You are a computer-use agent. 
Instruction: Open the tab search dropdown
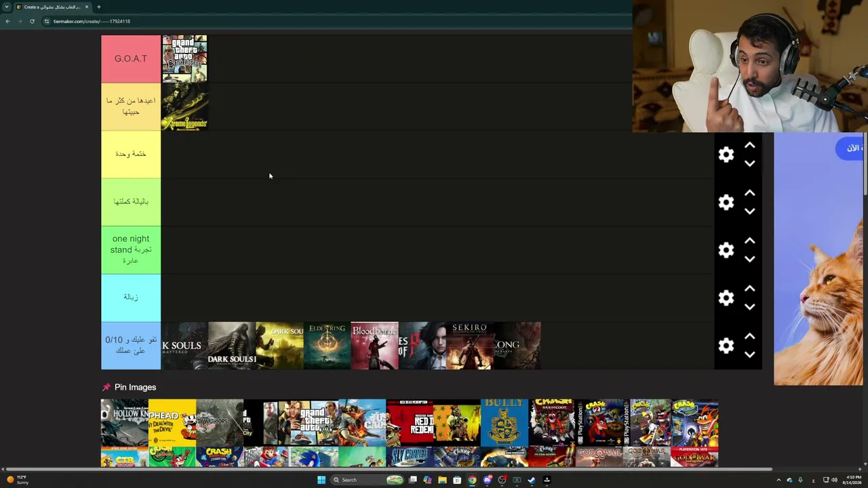coord(7,7)
